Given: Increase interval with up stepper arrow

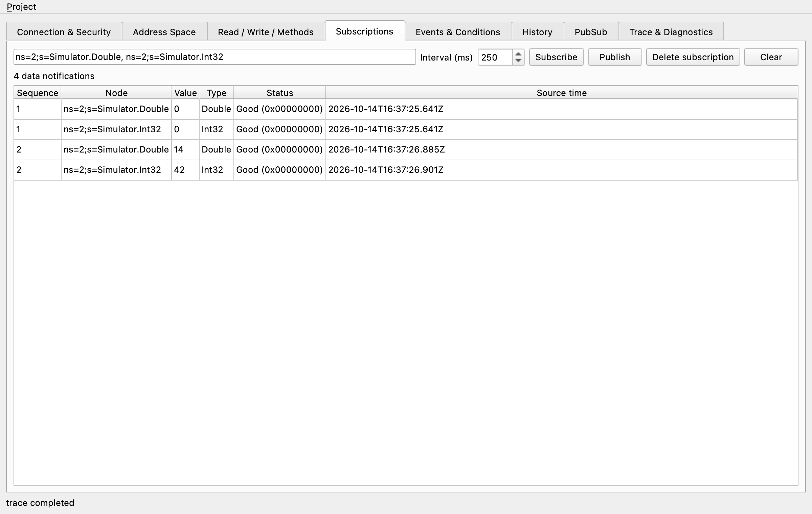Looking at the screenshot, I should (x=518, y=54).
